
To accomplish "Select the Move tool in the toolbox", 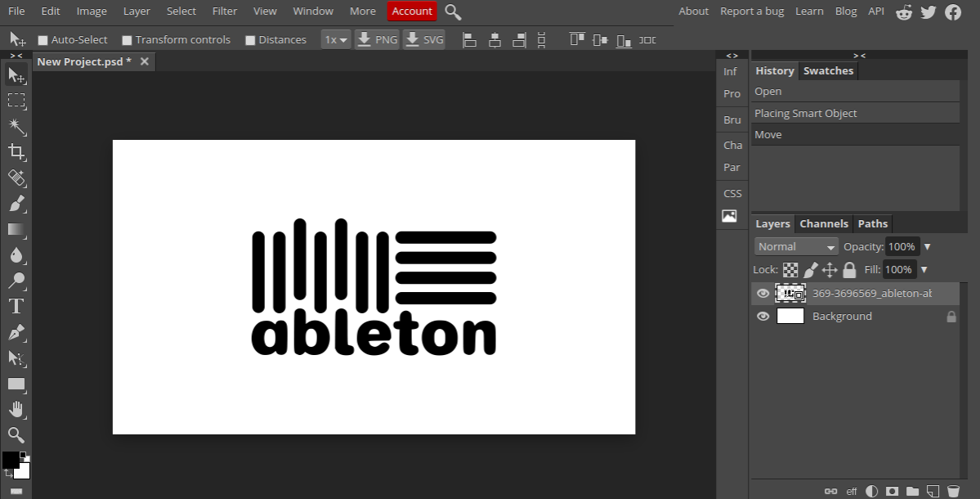I will coord(16,75).
